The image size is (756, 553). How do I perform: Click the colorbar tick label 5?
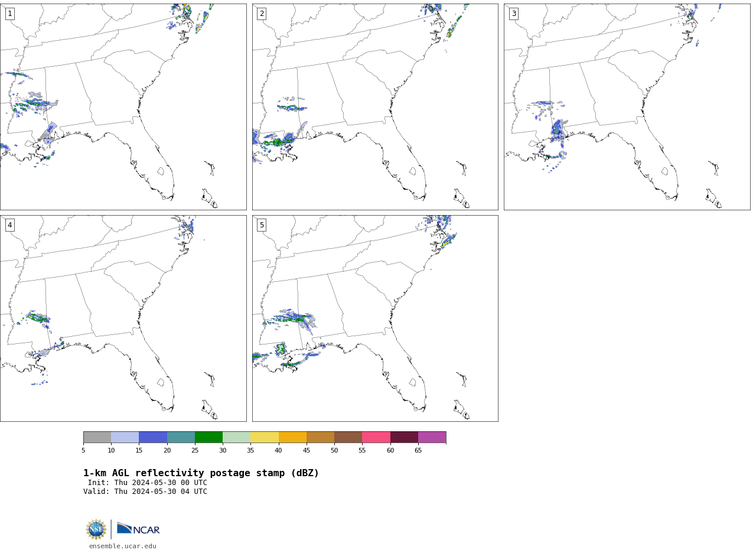(83, 451)
